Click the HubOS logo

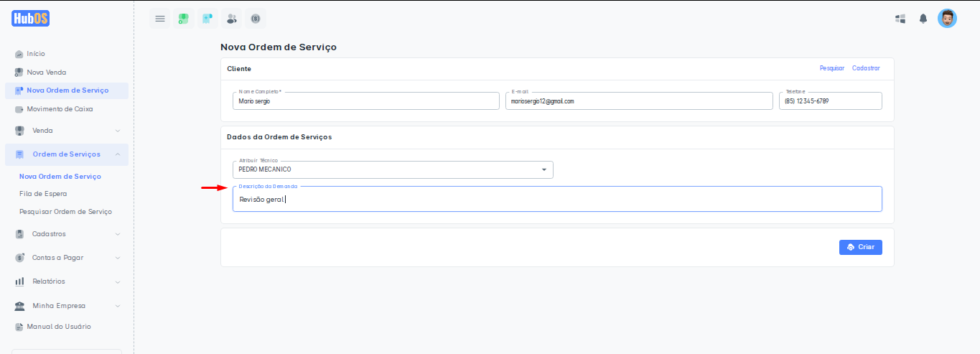point(31,19)
